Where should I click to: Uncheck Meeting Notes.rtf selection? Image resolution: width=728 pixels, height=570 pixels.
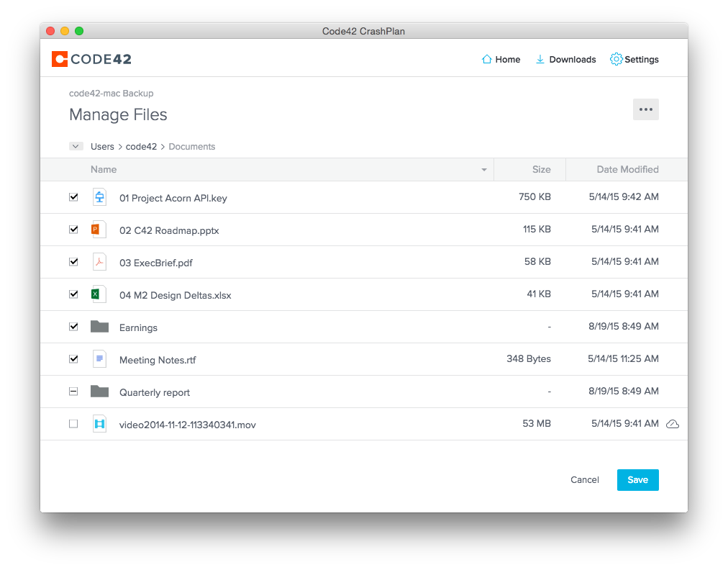click(73, 358)
